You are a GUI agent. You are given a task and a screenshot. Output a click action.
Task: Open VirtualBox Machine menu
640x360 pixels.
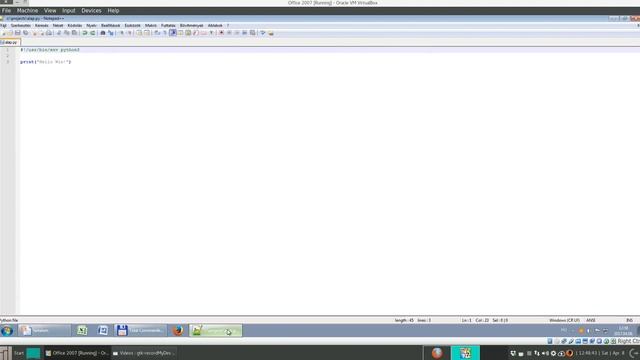point(27,11)
